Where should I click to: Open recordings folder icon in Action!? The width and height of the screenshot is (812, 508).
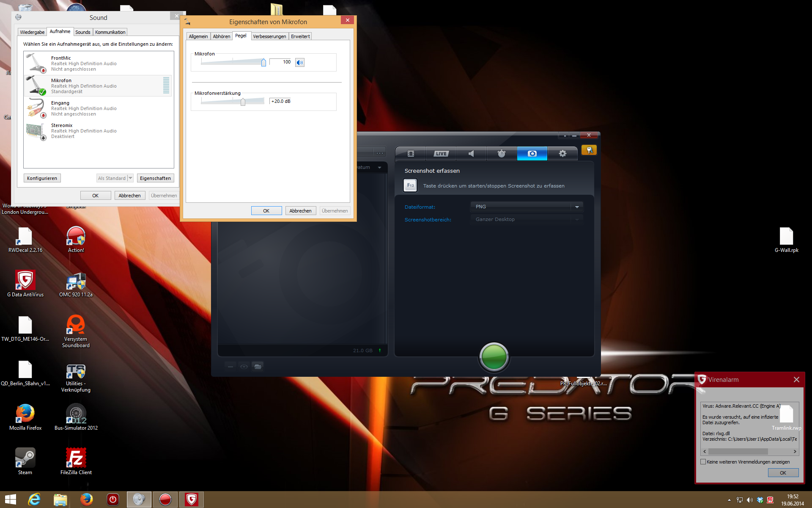258,367
